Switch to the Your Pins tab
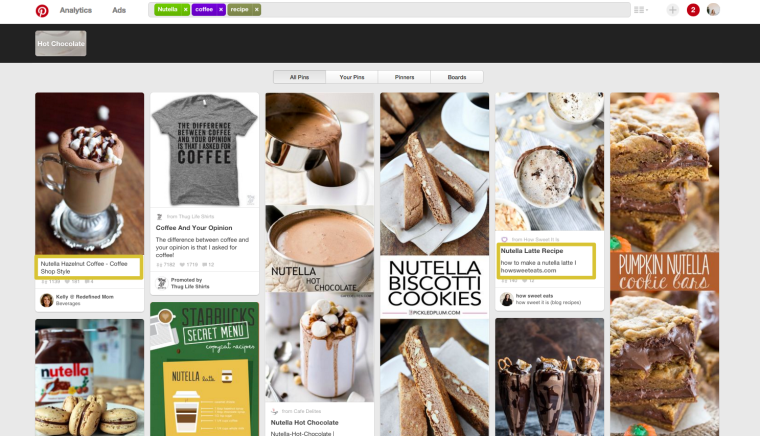Screen dimensions: 760x436 pyautogui.click(x=352, y=77)
